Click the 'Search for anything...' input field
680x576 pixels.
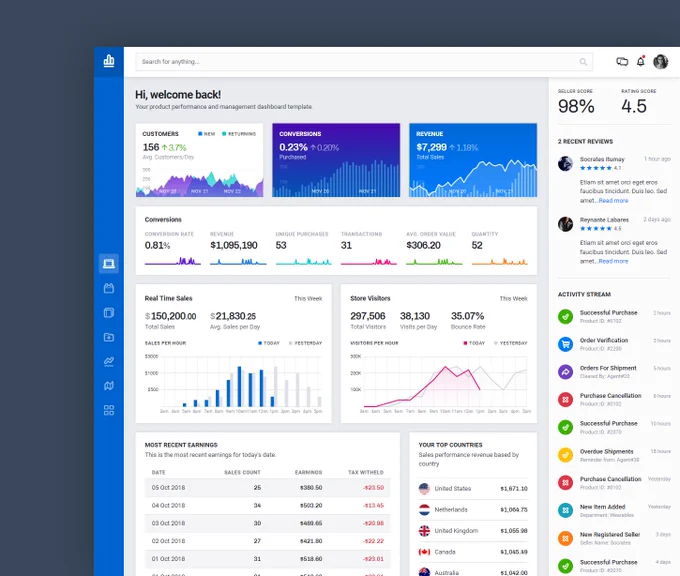pos(364,62)
